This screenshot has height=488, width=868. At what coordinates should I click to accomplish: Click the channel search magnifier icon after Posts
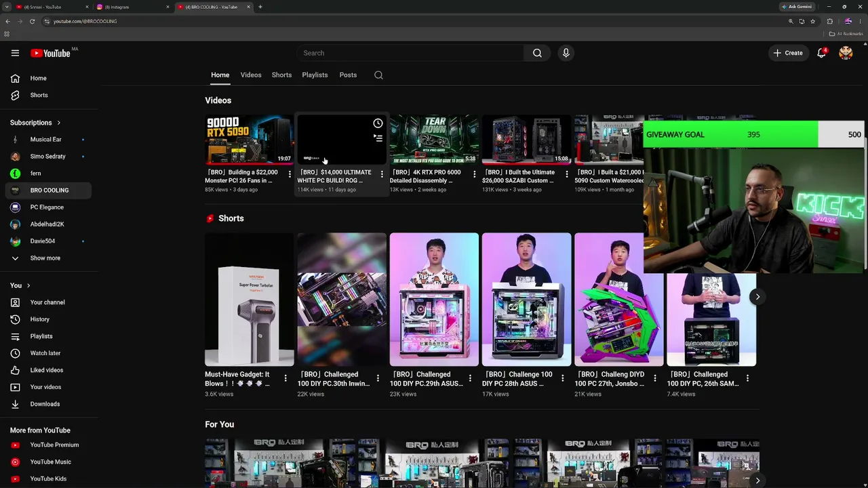click(x=378, y=75)
